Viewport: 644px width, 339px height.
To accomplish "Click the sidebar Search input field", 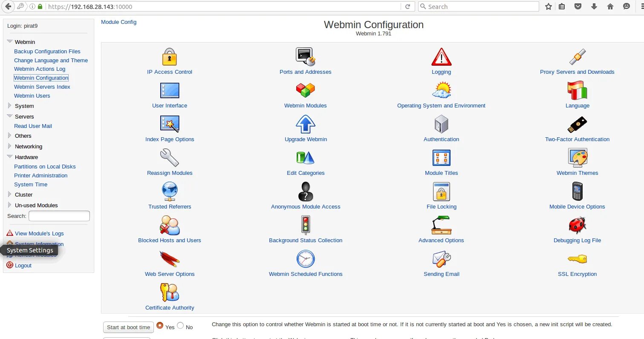I will point(59,216).
